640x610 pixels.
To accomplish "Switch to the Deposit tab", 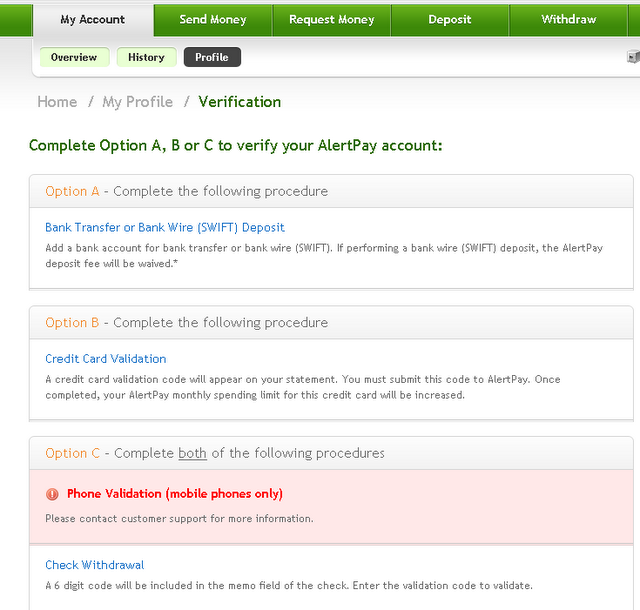I will click(450, 20).
